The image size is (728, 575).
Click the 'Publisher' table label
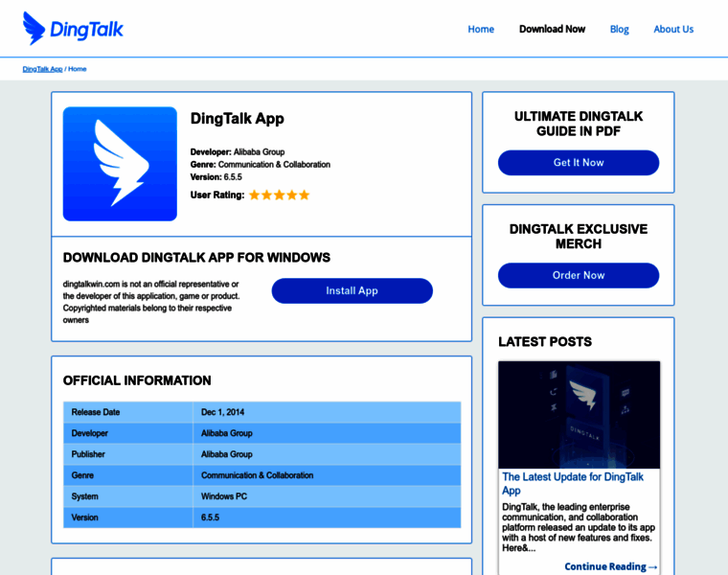(x=88, y=454)
